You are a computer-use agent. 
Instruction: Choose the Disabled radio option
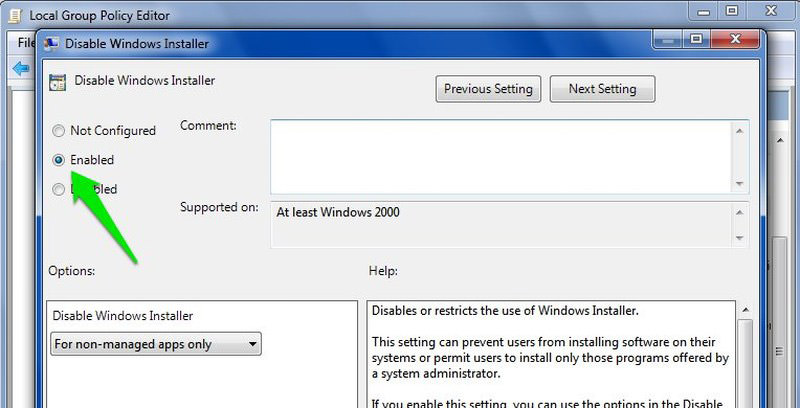click(59, 190)
